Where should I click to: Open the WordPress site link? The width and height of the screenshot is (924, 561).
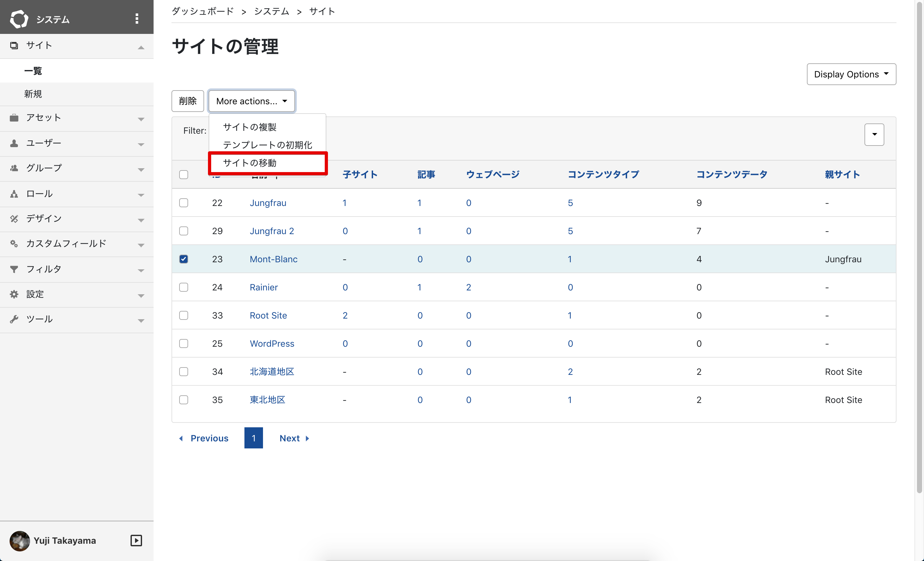click(x=272, y=344)
